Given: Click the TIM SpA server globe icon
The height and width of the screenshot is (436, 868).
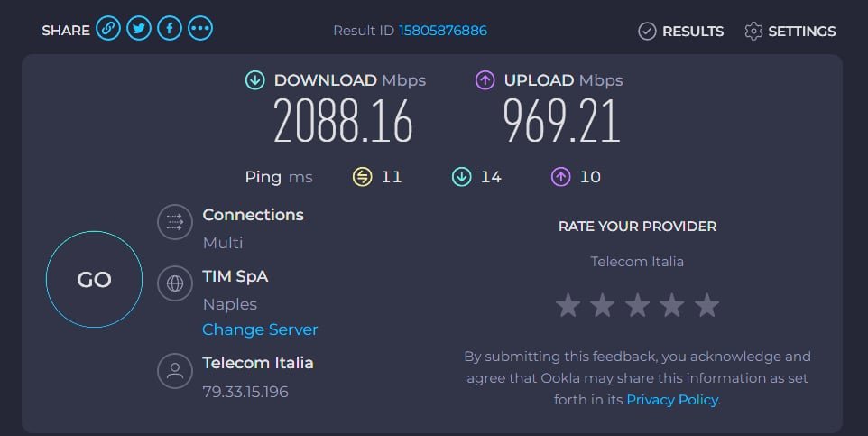Looking at the screenshot, I should tap(175, 283).
